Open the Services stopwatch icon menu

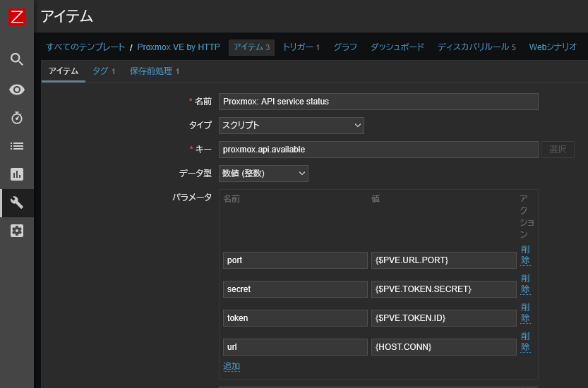[x=17, y=118]
